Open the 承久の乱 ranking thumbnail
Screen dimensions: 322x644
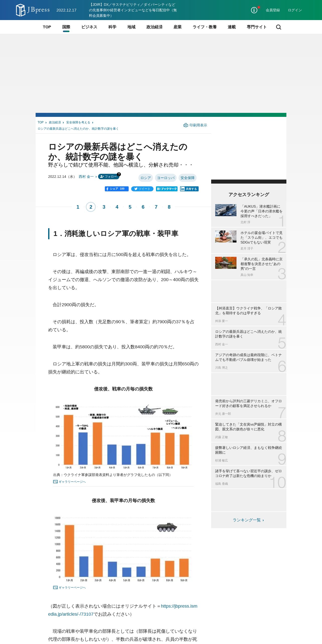tap(226, 263)
